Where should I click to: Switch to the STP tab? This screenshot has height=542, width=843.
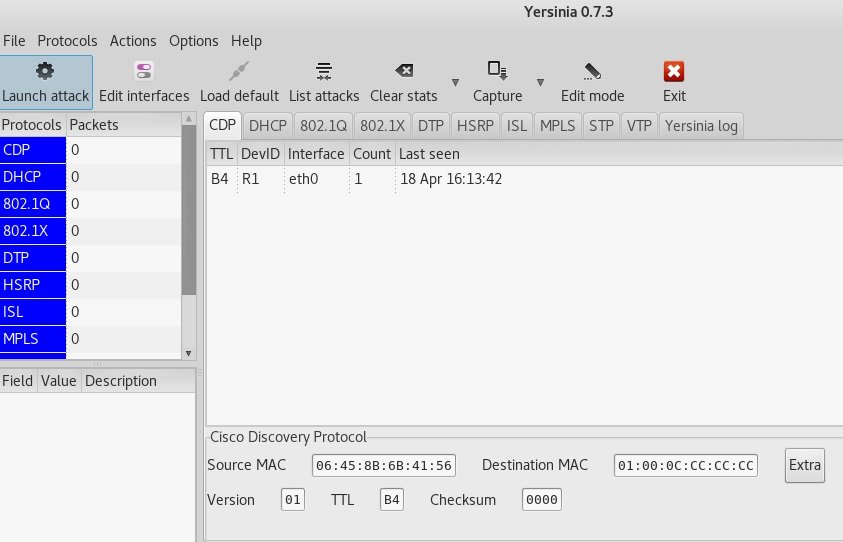tap(601, 126)
